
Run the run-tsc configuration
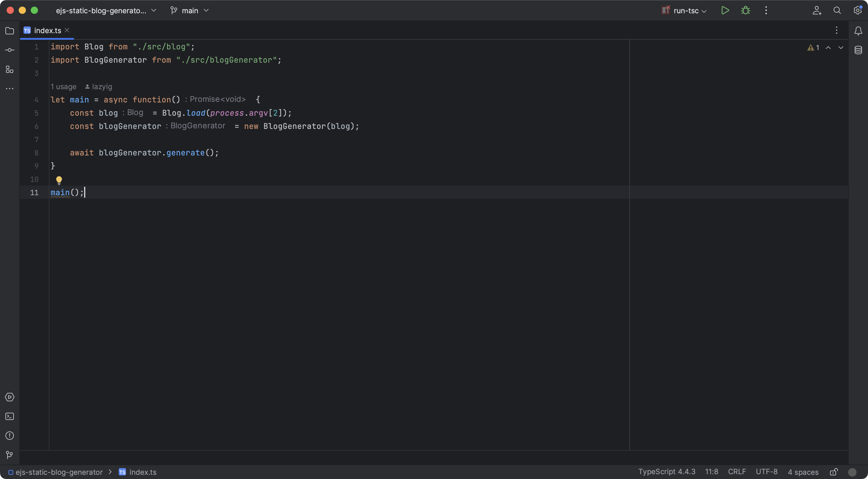click(x=725, y=11)
